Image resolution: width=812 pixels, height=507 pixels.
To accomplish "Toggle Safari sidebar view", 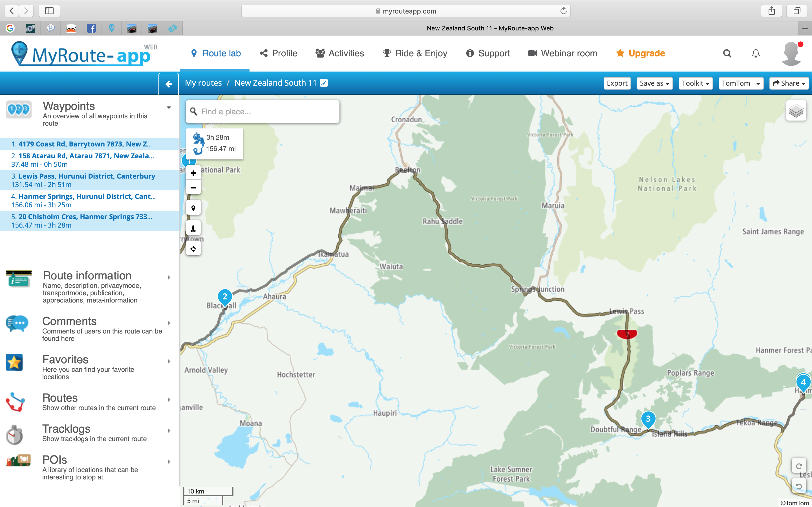I will [x=49, y=11].
